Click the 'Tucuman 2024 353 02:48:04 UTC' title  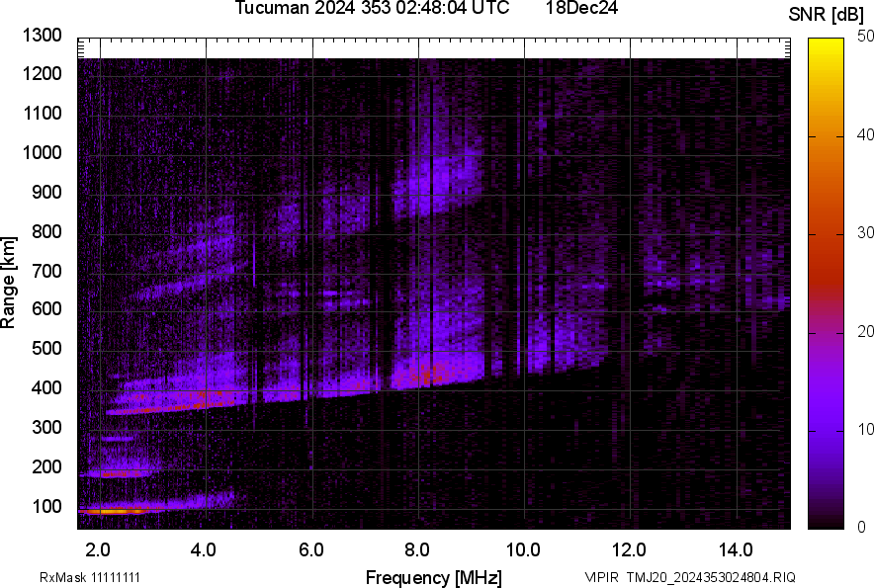tap(372, 8)
